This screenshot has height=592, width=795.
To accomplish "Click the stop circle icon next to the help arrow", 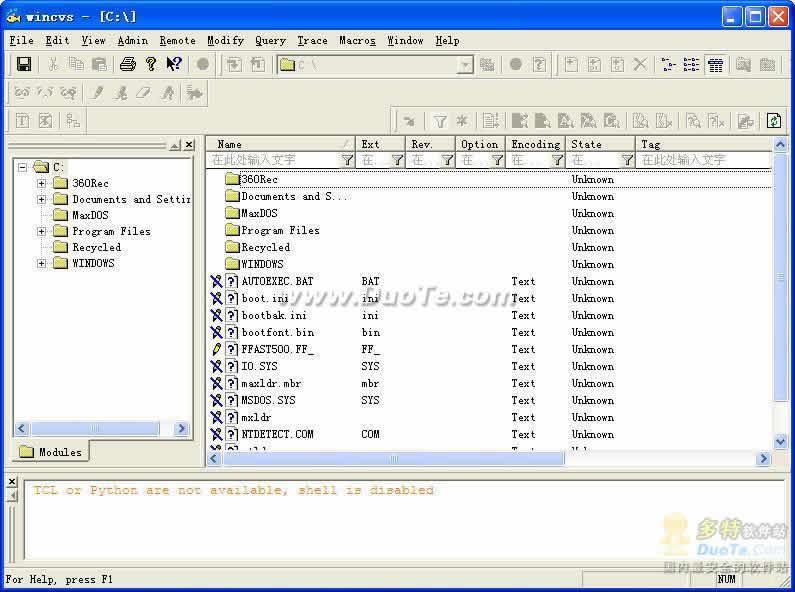I will pyautogui.click(x=203, y=64).
